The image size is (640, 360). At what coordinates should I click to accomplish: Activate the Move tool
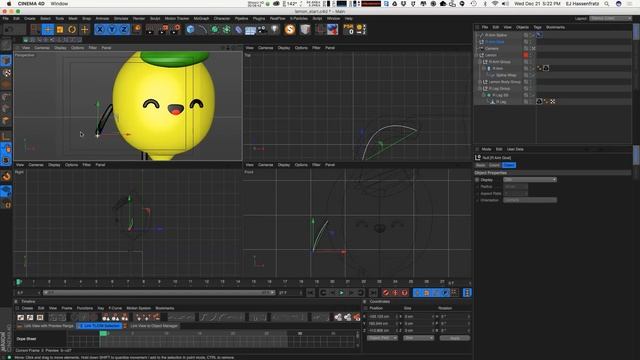[48, 29]
